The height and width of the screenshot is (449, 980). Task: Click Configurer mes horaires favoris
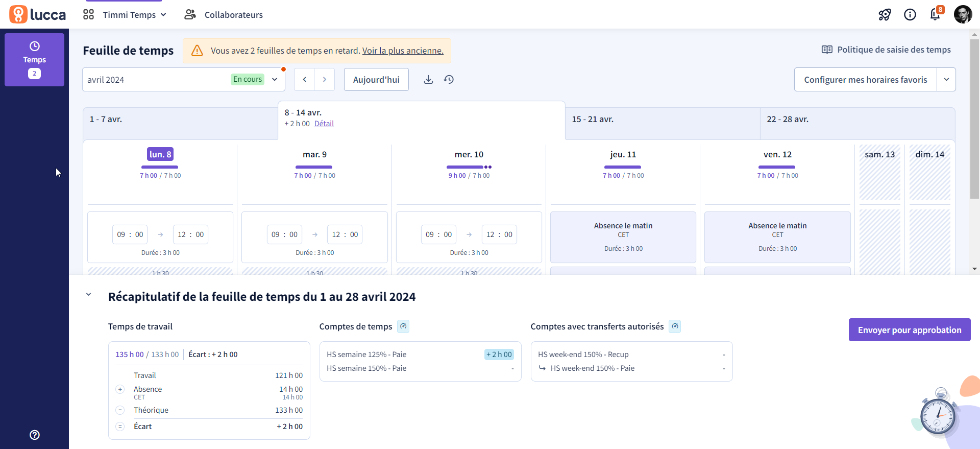click(x=865, y=79)
